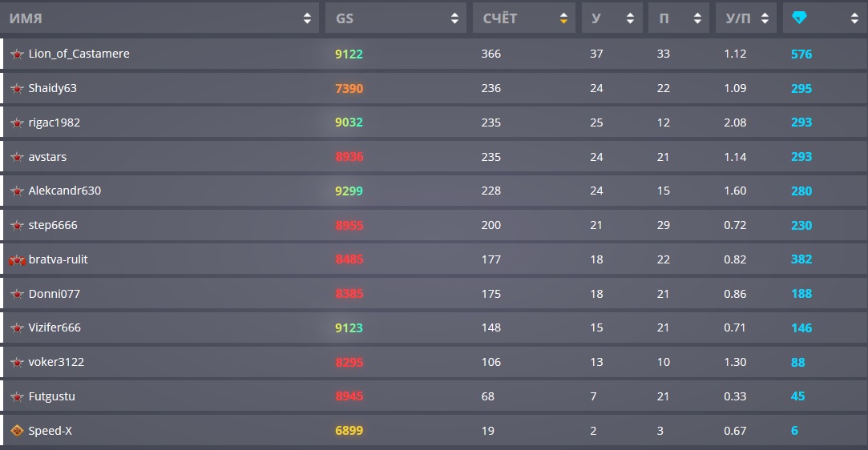Click the class icon beside Lion_of_Castamere
The image size is (868, 450).
[x=17, y=54]
